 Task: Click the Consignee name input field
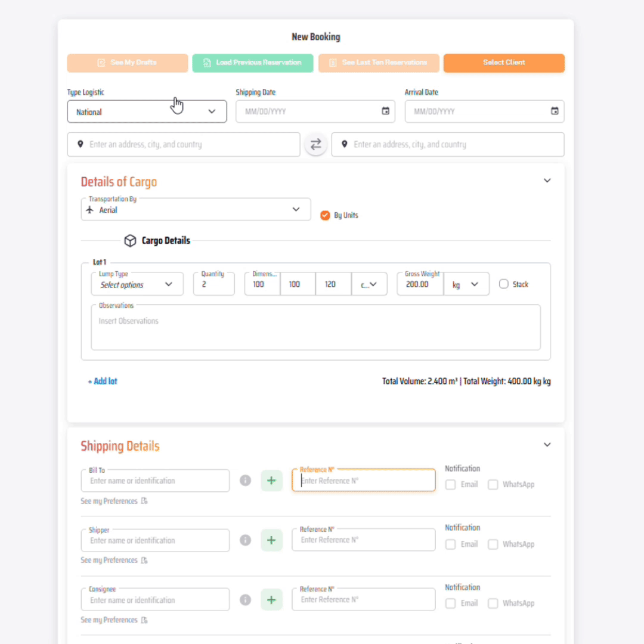[155, 600]
